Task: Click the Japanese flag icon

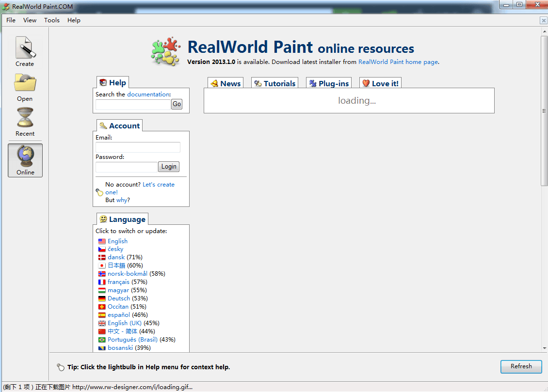Action: pos(102,266)
